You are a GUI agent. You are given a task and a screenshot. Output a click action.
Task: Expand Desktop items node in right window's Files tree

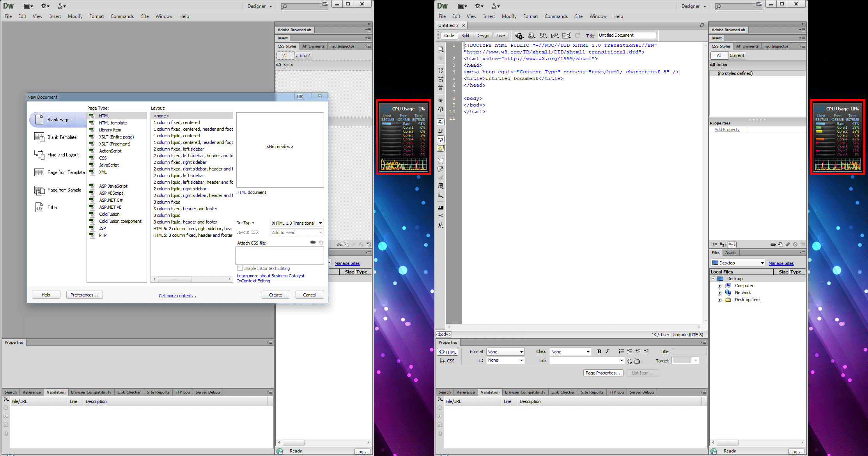(x=720, y=300)
